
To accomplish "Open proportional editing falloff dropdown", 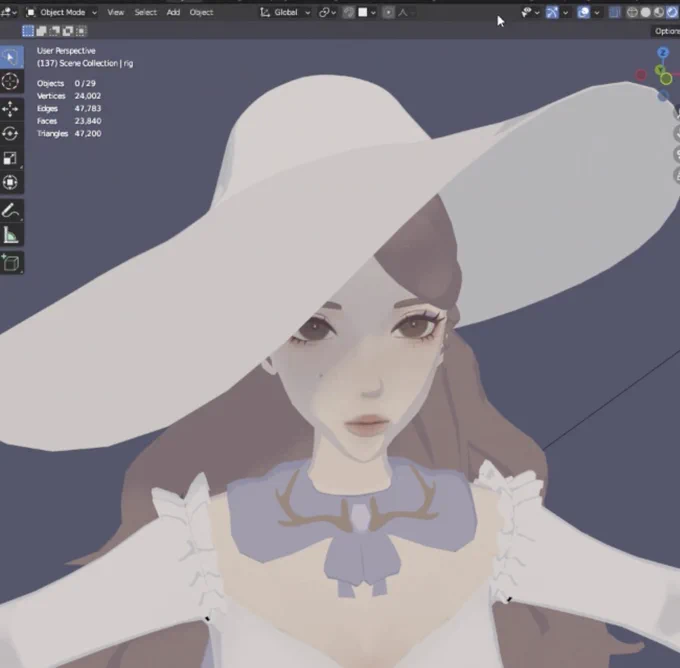I will tap(405, 13).
